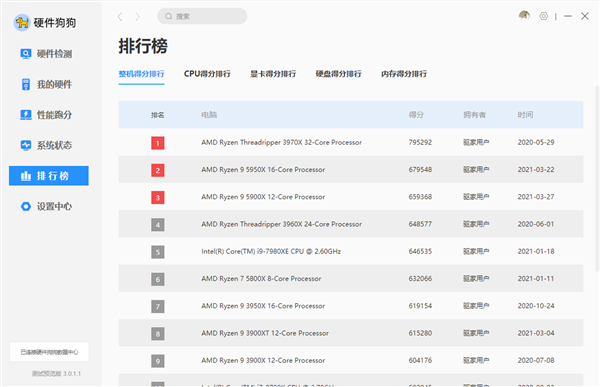
Task: Click the user avatar icon
Action: pyautogui.click(x=524, y=16)
